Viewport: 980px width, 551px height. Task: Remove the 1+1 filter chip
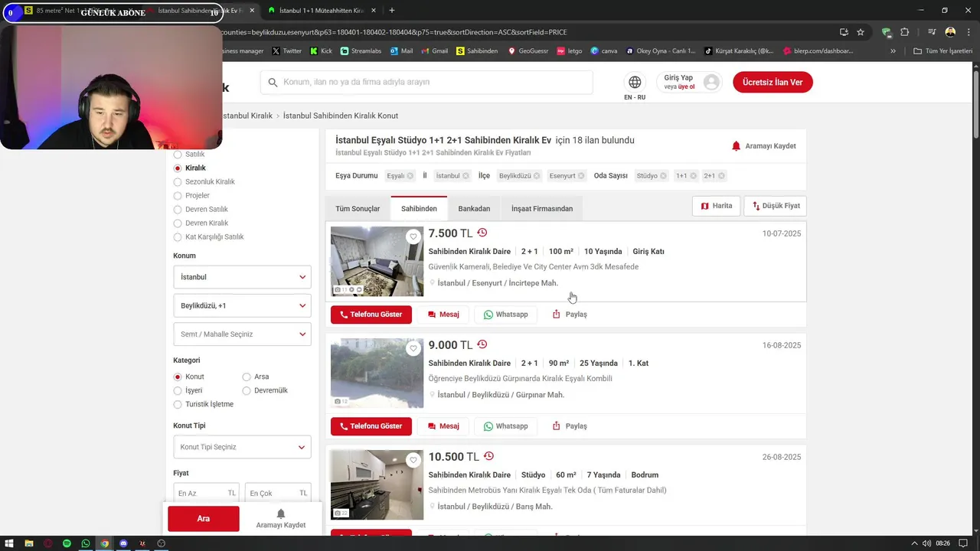pos(693,176)
